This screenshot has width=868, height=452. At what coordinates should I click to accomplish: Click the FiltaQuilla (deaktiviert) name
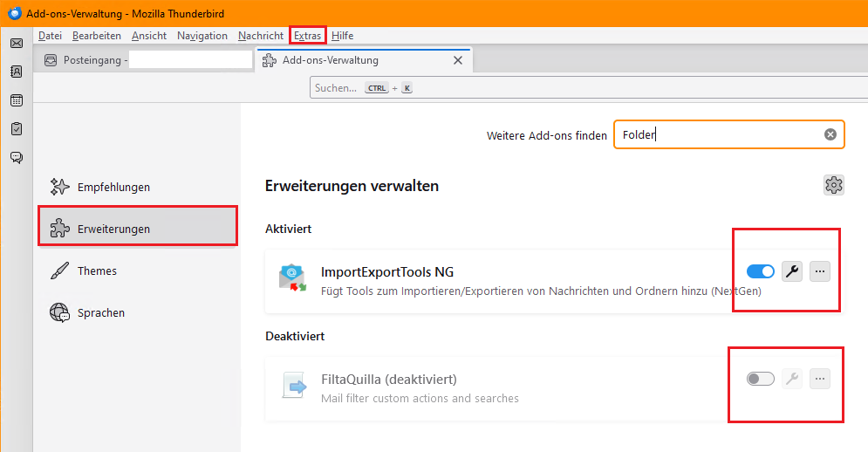(x=388, y=380)
